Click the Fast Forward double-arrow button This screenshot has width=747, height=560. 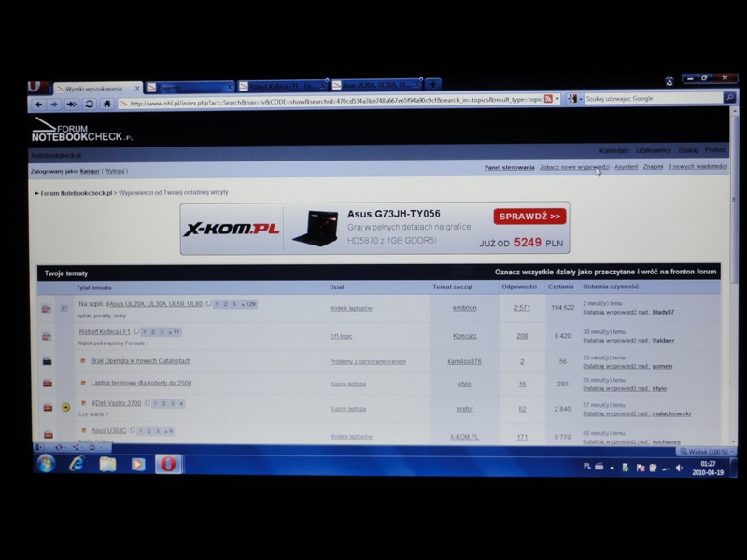pyautogui.click(x=71, y=105)
